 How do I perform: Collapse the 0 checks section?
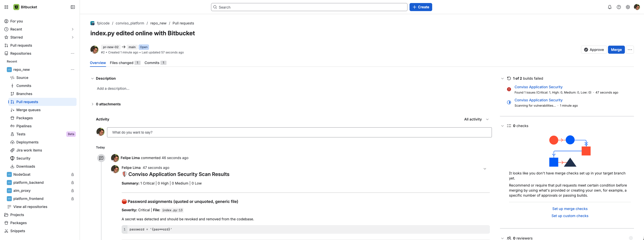pos(502,126)
